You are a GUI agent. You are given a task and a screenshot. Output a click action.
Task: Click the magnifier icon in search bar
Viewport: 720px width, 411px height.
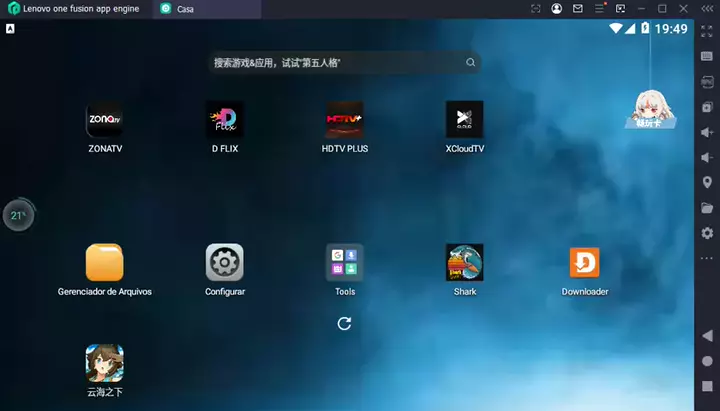(x=470, y=62)
